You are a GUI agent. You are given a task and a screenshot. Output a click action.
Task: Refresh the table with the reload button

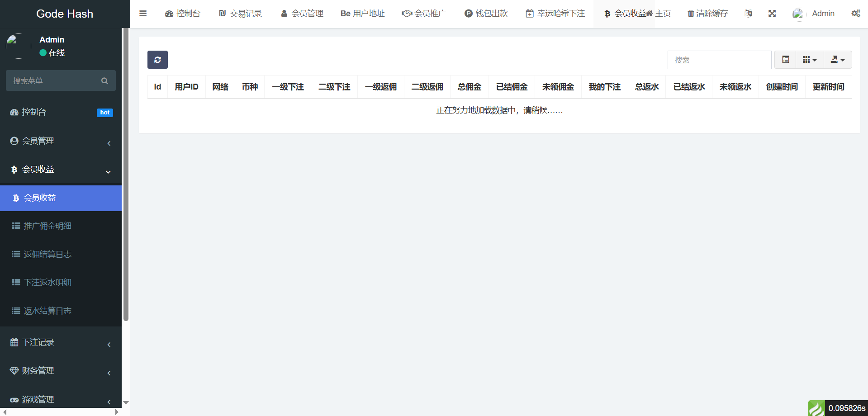[157, 60]
